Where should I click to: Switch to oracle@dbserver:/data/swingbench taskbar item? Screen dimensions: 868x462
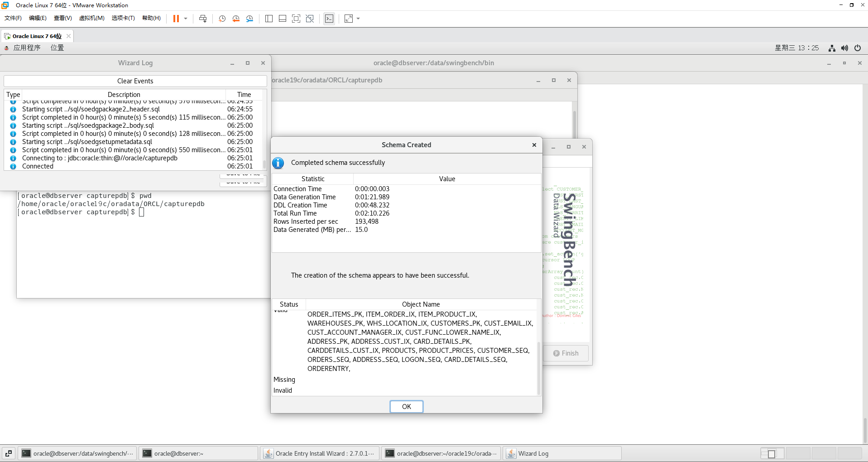(77, 453)
